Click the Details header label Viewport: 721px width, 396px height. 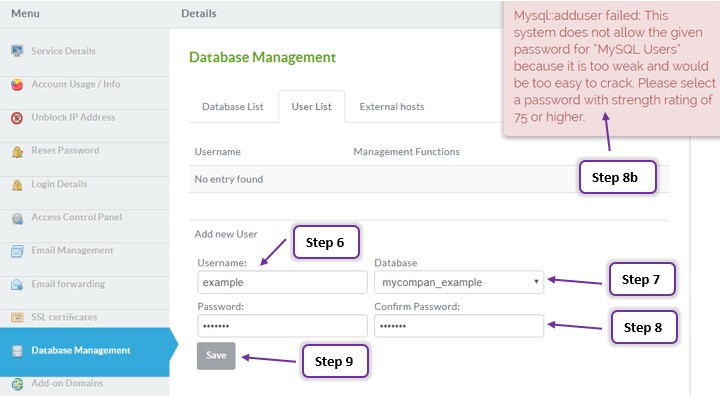199,13
